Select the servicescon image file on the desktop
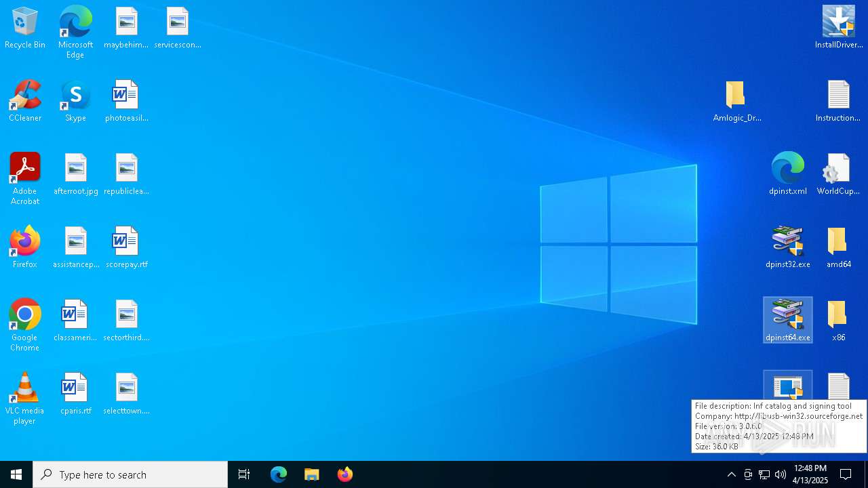 178,28
